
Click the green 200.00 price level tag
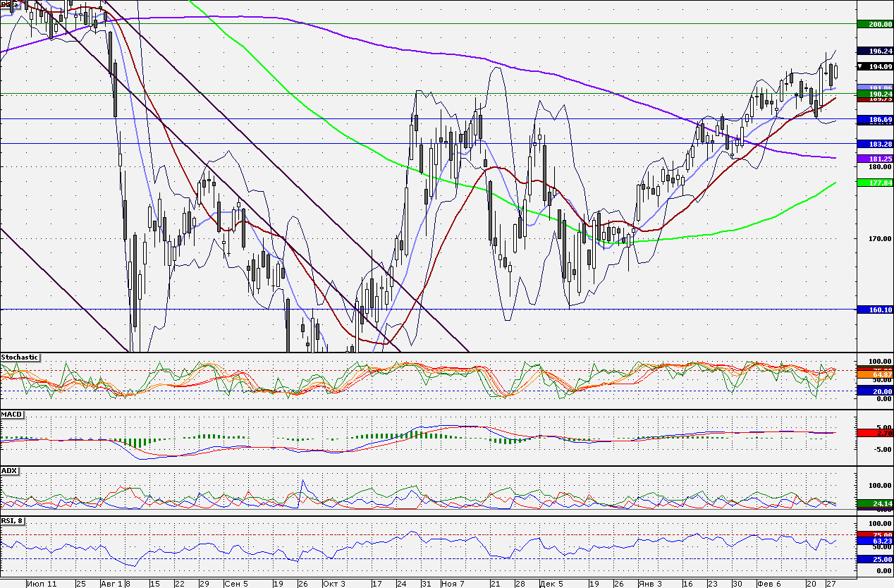[x=874, y=25]
